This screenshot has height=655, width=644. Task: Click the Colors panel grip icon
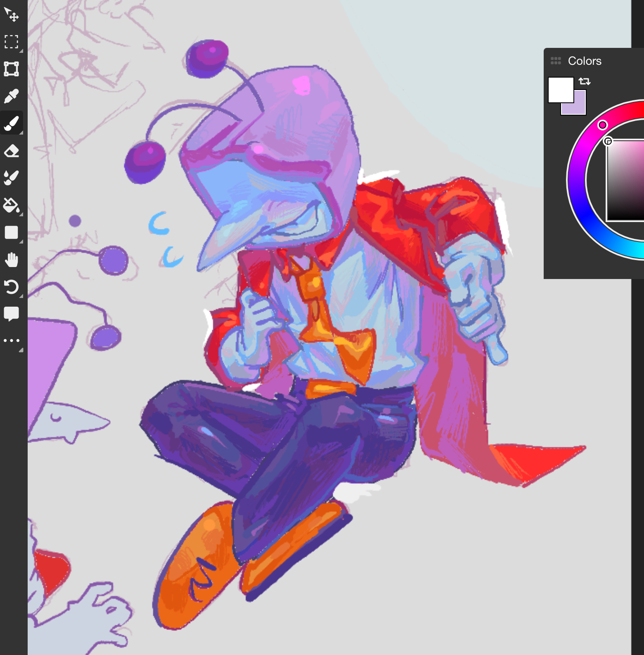coord(556,61)
